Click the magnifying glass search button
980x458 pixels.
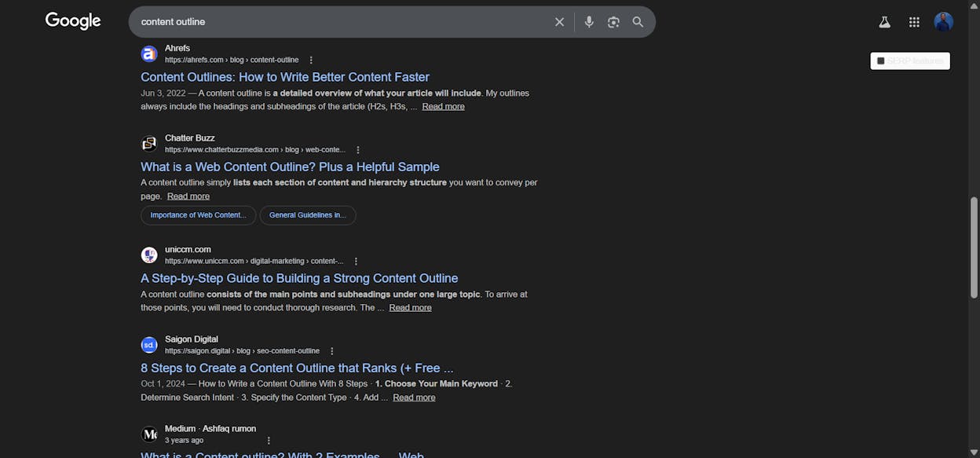pyautogui.click(x=638, y=22)
